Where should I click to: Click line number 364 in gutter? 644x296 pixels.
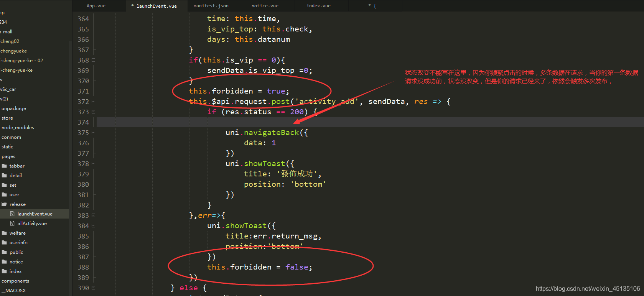[x=83, y=19]
